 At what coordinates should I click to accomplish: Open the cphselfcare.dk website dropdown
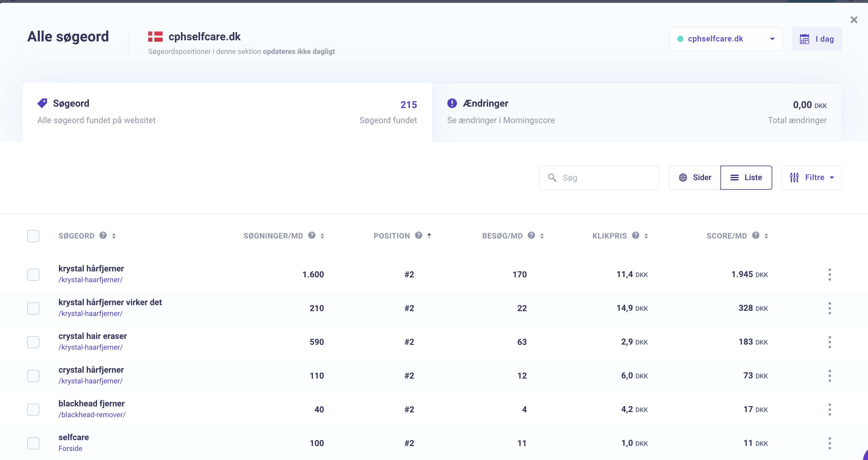pyautogui.click(x=726, y=39)
